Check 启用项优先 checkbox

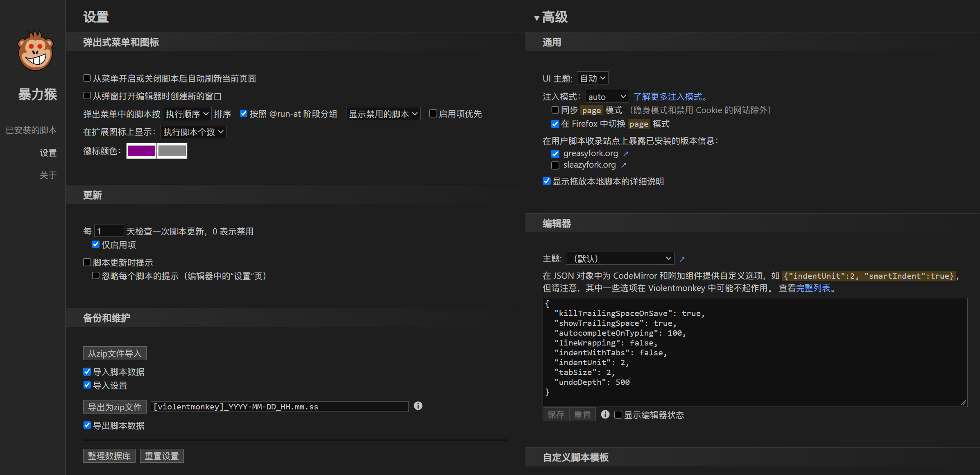(433, 114)
